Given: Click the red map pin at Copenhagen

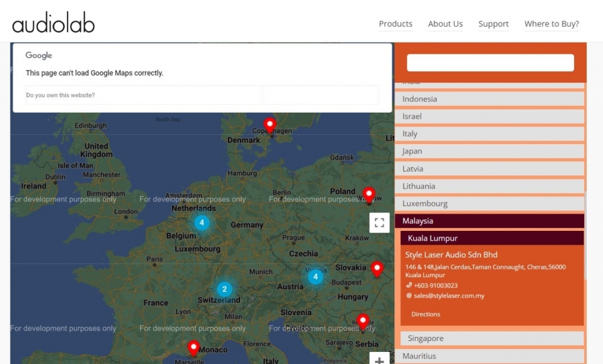Looking at the screenshot, I should click(270, 125).
